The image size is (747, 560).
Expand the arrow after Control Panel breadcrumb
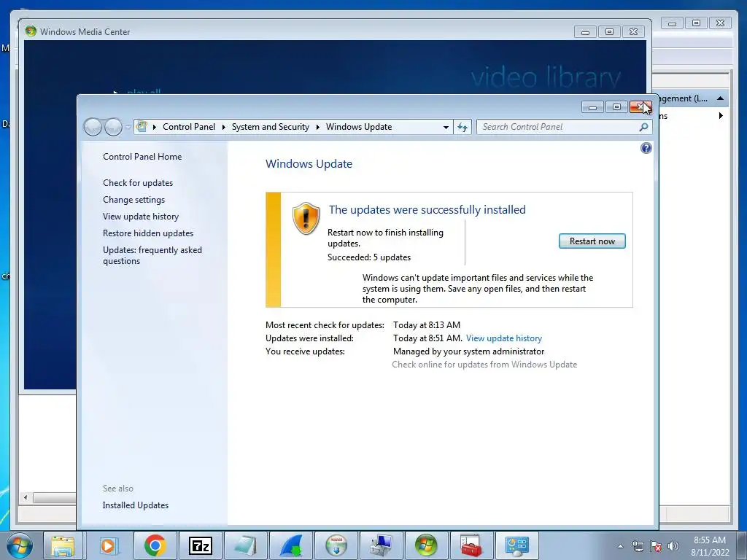(x=223, y=127)
